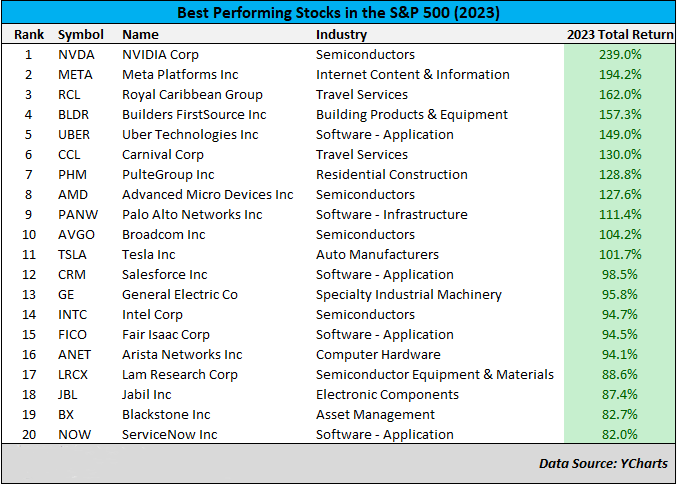
Task: Click the NVDA symbol cell
Action: click(x=77, y=55)
